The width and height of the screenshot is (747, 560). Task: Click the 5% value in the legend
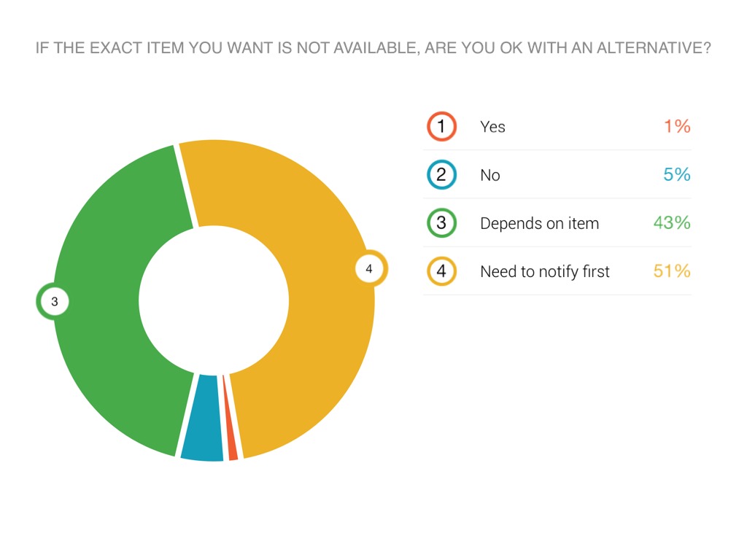(676, 175)
